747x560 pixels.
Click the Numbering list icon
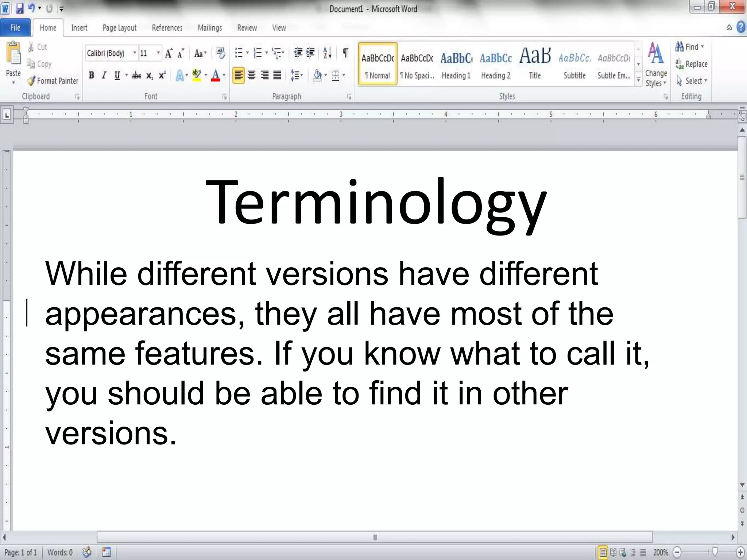click(x=258, y=53)
